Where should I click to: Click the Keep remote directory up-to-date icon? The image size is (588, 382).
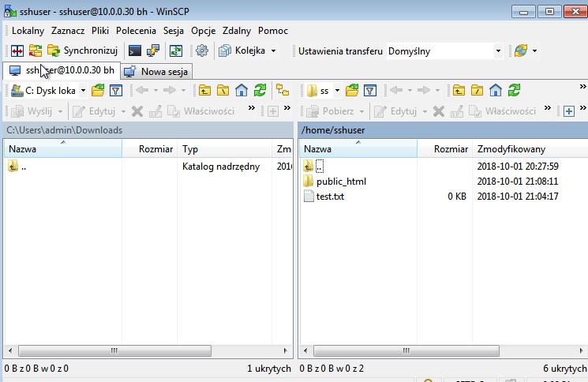(x=176, y=51)
